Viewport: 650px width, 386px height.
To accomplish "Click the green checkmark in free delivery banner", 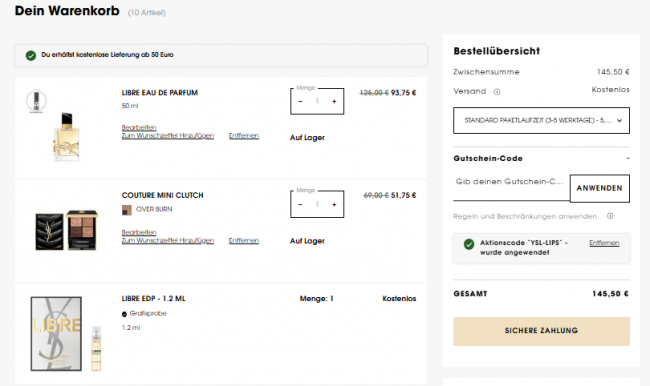I will [31, 55].
